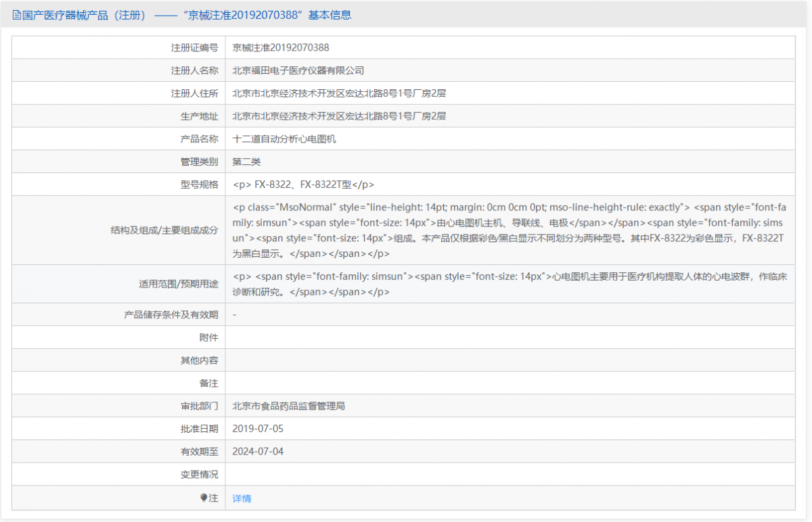Screen dimensions: 812x522
Task: Click the 变更情况 label
Action: coord(200,475)
